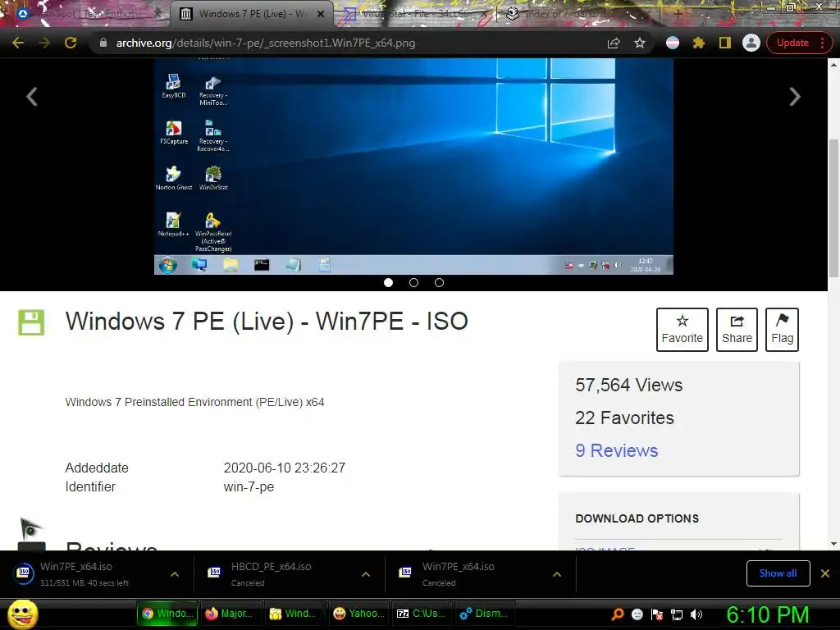Click the 22 Favorites text

click(624, 418)
